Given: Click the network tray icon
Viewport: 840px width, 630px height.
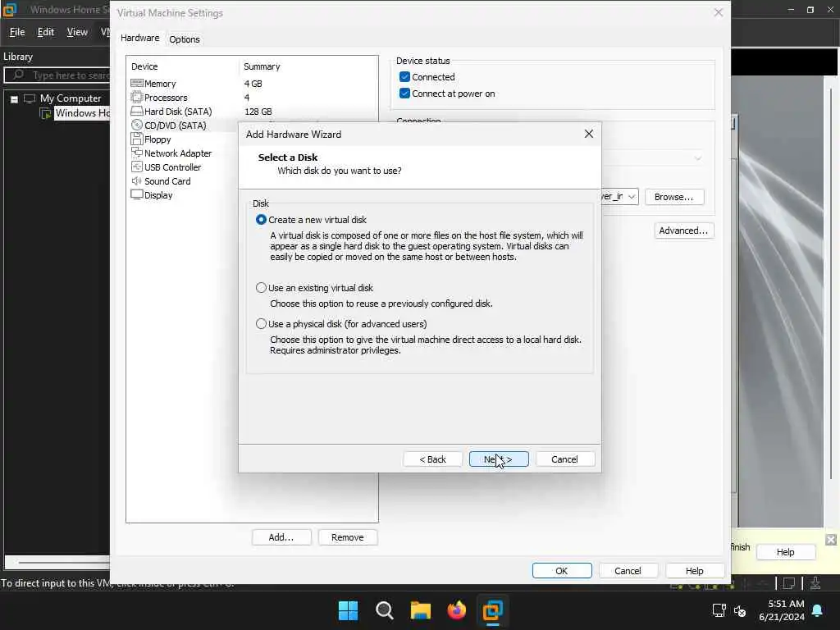Looking at the screenshot, I should pyautogui.click(x=719, y=610).
